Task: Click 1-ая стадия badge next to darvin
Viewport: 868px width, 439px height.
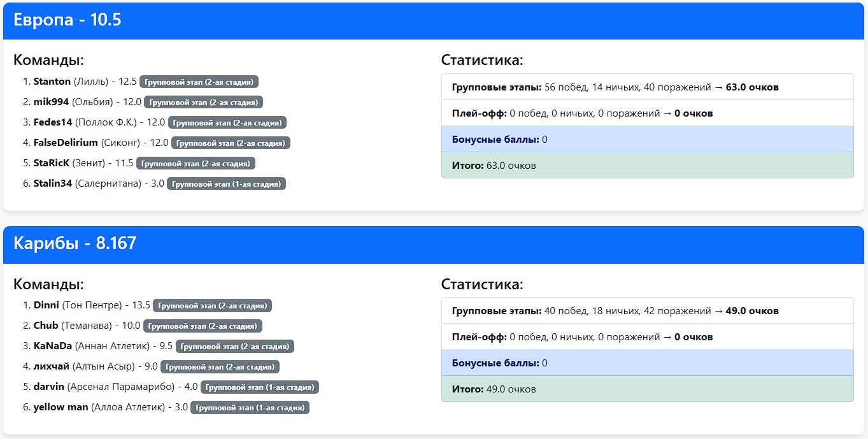Action: 260,387
